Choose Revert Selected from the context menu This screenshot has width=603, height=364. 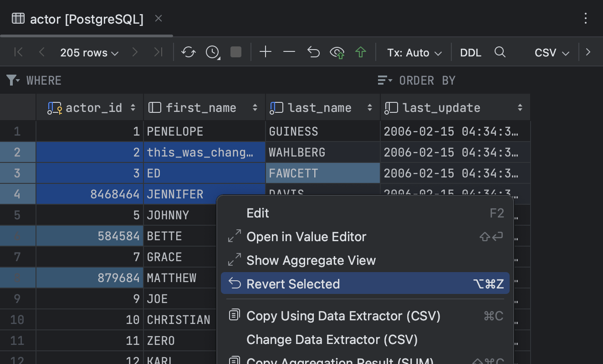point(293,283)
